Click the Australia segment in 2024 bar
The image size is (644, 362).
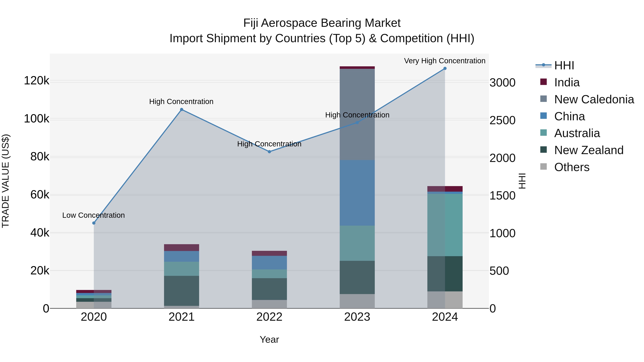[445, 225]
